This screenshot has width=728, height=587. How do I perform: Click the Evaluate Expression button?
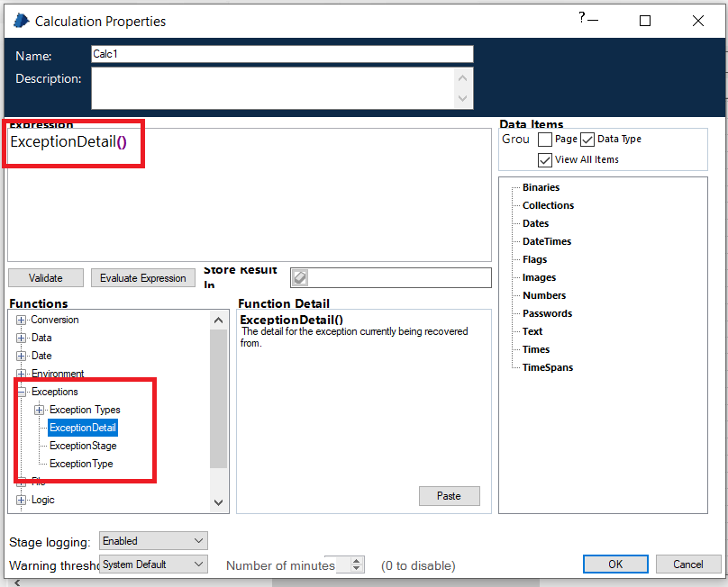point(143,278)
